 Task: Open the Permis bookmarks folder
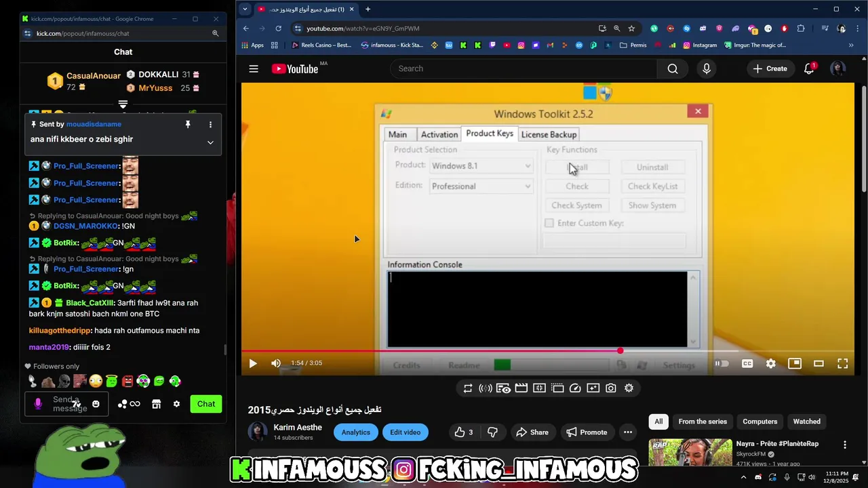coord(633,45)
